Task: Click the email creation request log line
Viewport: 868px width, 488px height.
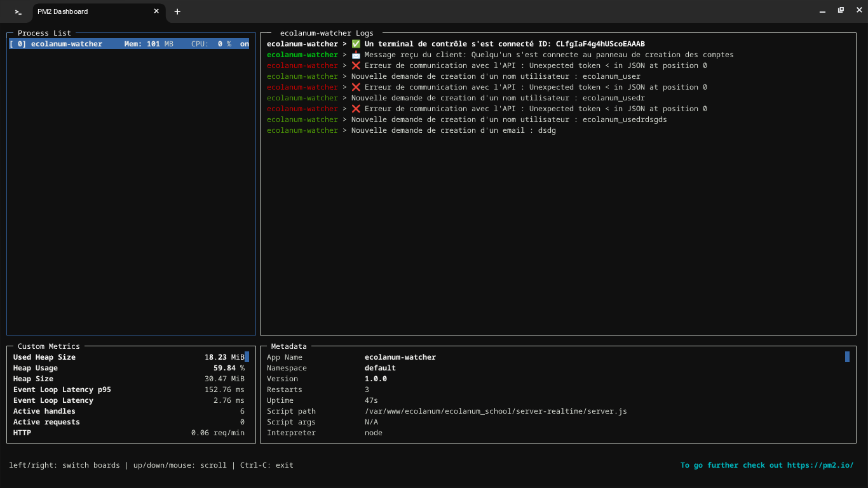Action: click(x=453, y=130)
